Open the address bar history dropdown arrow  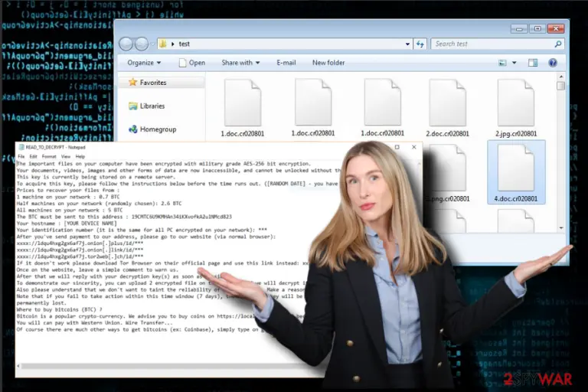pos(407,44)
